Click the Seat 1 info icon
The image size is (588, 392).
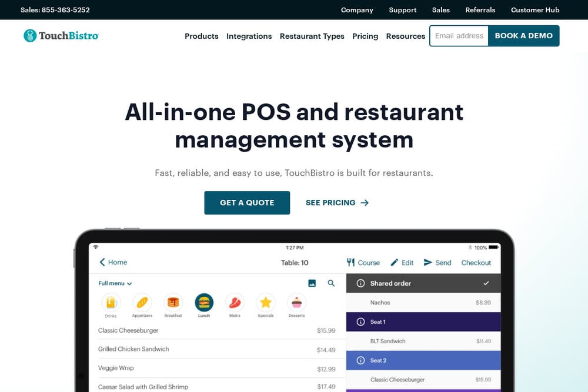tap(360, 322)
